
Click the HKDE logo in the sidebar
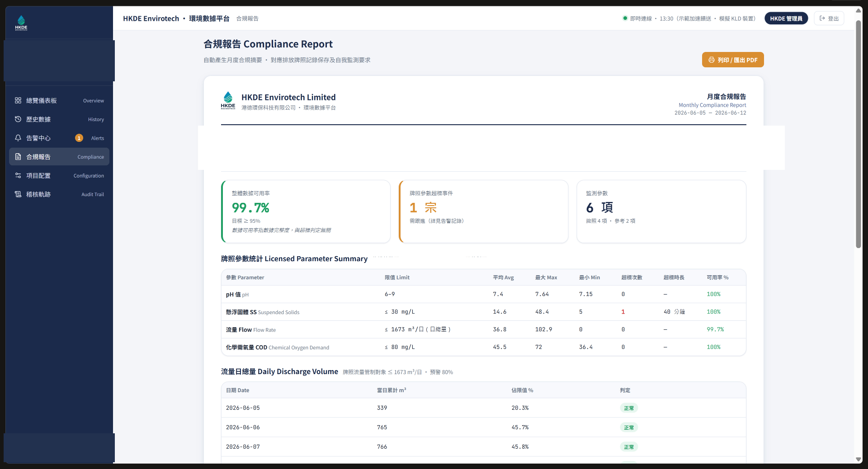pyautogui.click(x=21, y=23)
